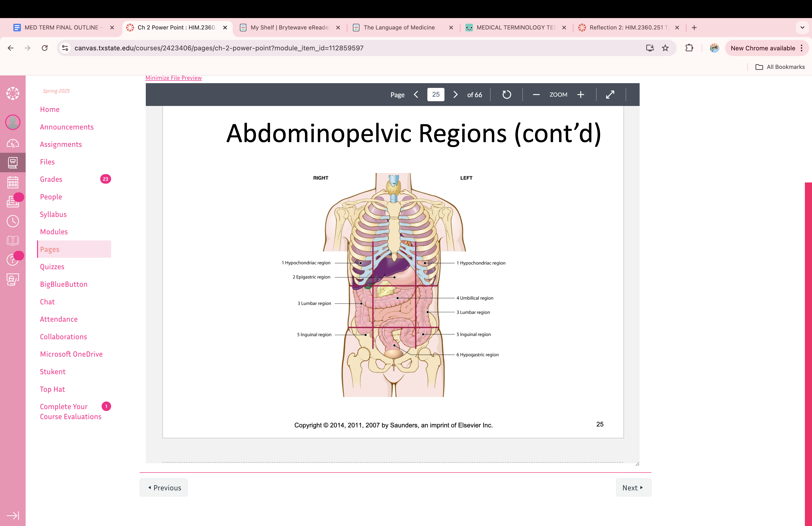Bookmark this page with star icon
The height and width of the screenshot is (526, 812).
(x=665, y=48)
